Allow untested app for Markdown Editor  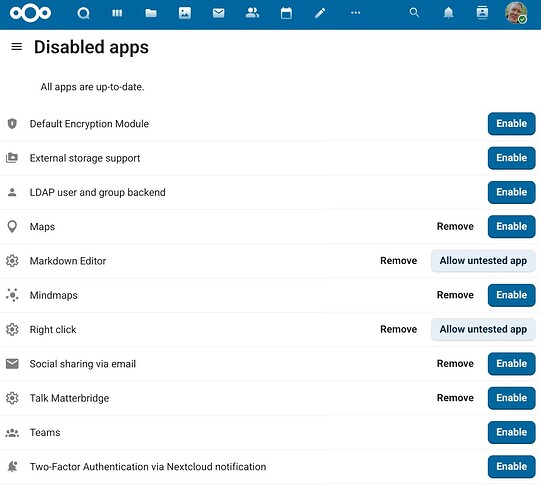[483, 261]
